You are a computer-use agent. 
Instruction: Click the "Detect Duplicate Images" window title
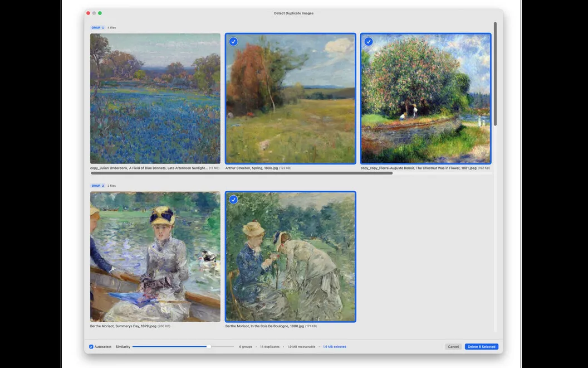pyautogui.click(x=293, y=13)
